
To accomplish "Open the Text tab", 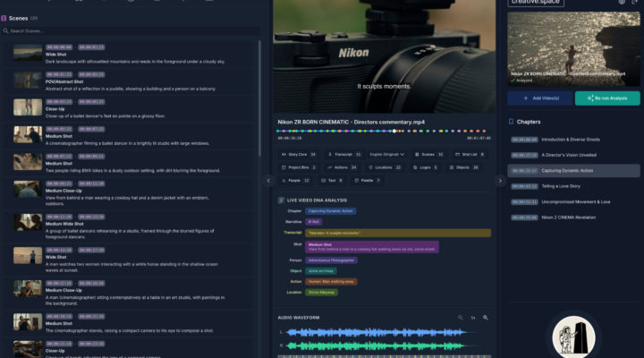I will point(332,181).
